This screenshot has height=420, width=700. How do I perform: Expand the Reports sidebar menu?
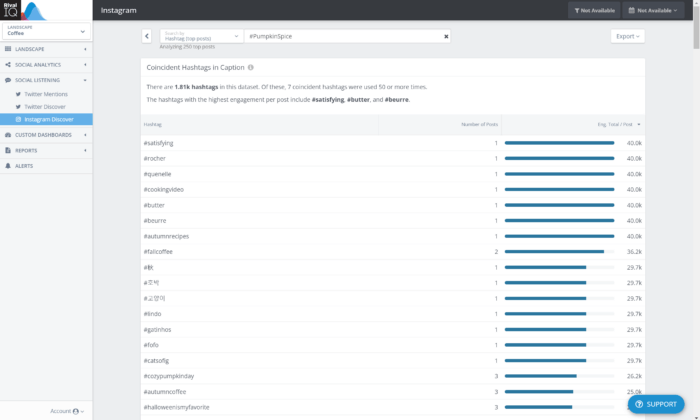point(45,150)
